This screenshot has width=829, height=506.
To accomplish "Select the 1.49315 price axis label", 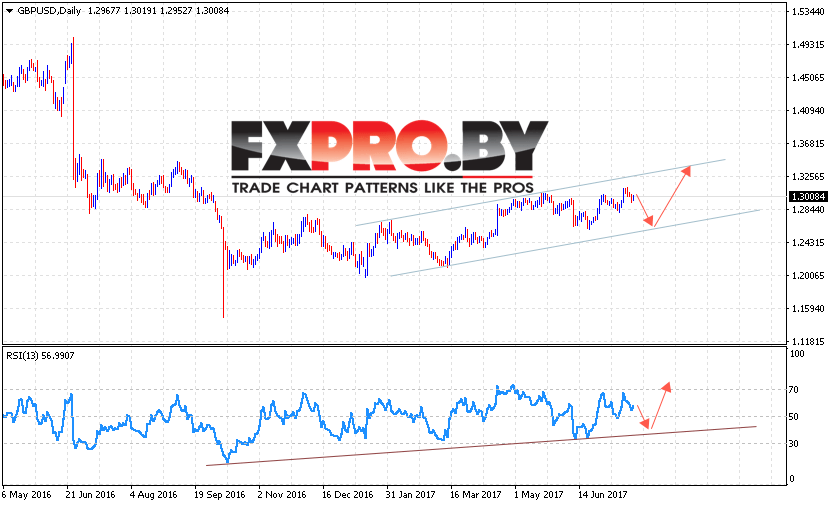I will click(x=808, y=45).
